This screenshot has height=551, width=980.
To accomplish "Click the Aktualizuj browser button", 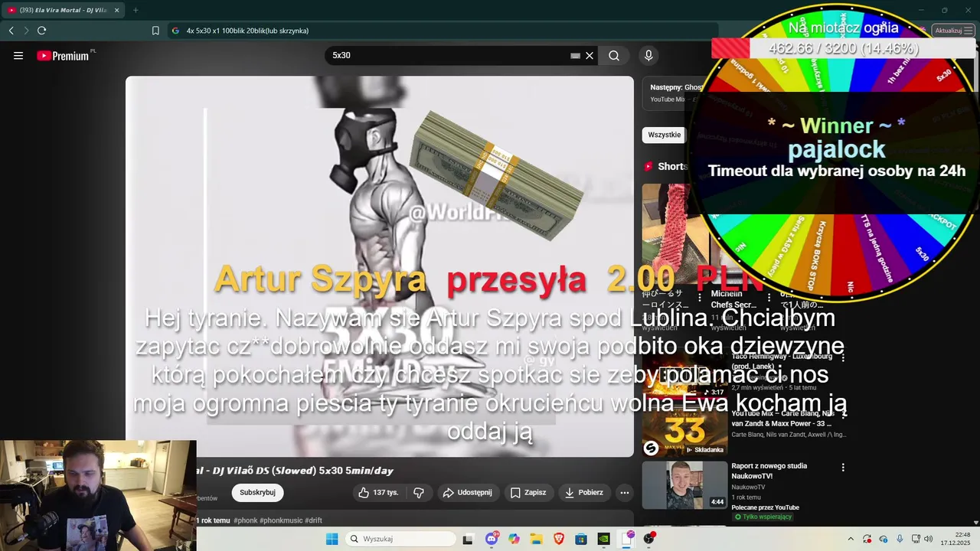I will point(954,31).
